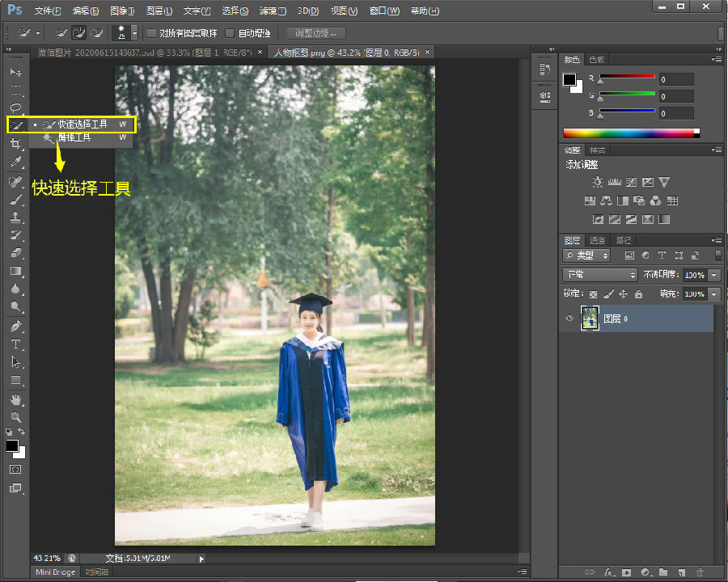Choose Magic Wand tool (魔棒工具) from flyout

[x=74, y=137]
